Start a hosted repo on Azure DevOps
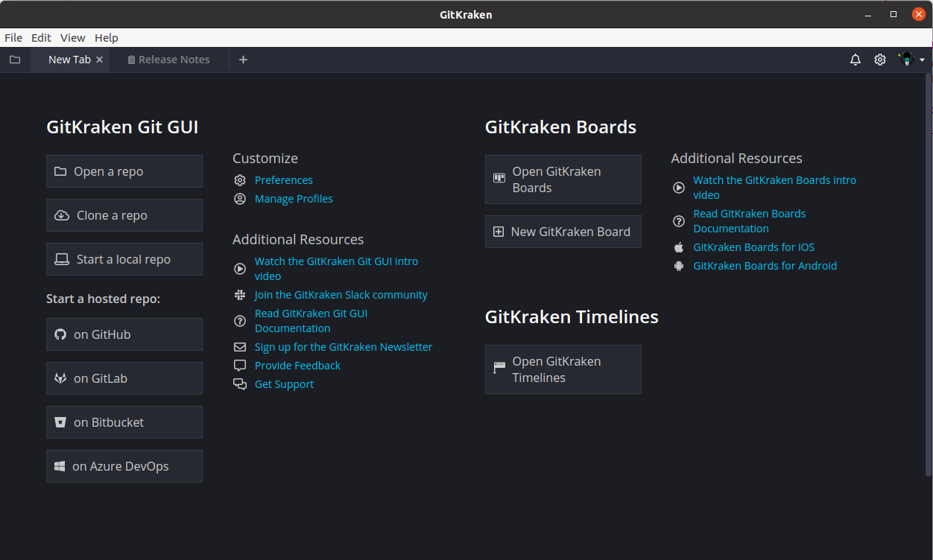This screenshot has width=933, height=560. 124,466
